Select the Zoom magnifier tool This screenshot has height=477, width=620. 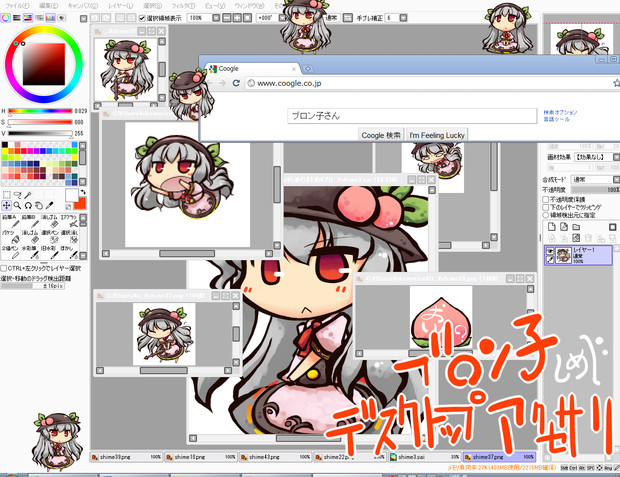[x=17, y=205]
